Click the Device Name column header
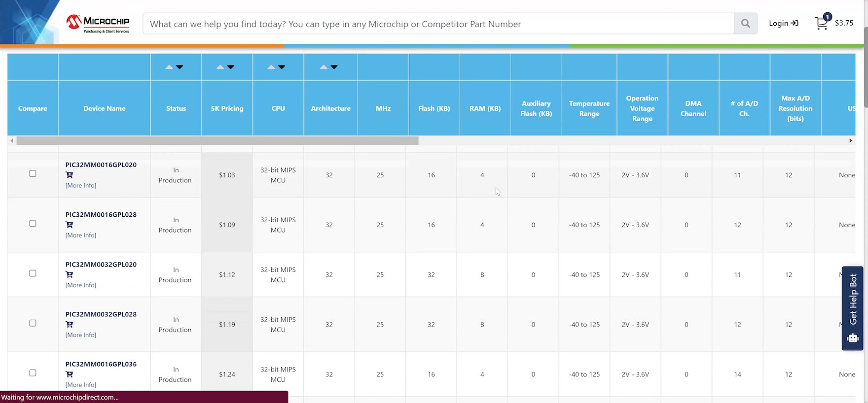Image resolution: width=868 pixels, height=403 pixels. (x=104, y=108)
